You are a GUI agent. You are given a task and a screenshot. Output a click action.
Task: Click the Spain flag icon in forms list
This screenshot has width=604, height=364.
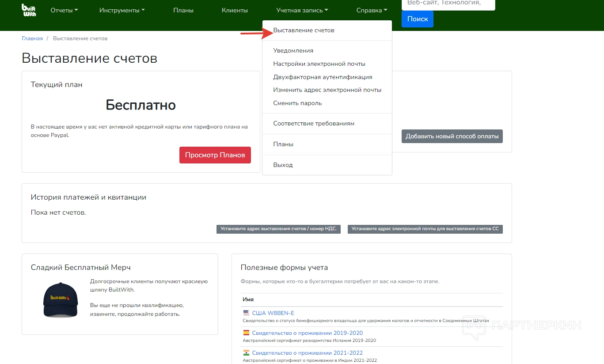coord(246,333)
